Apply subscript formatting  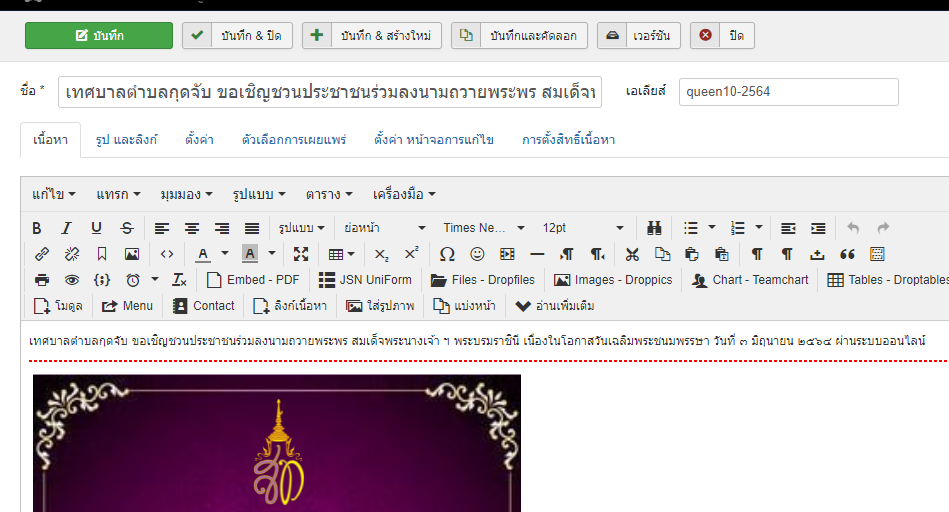(x=381, y=254)
